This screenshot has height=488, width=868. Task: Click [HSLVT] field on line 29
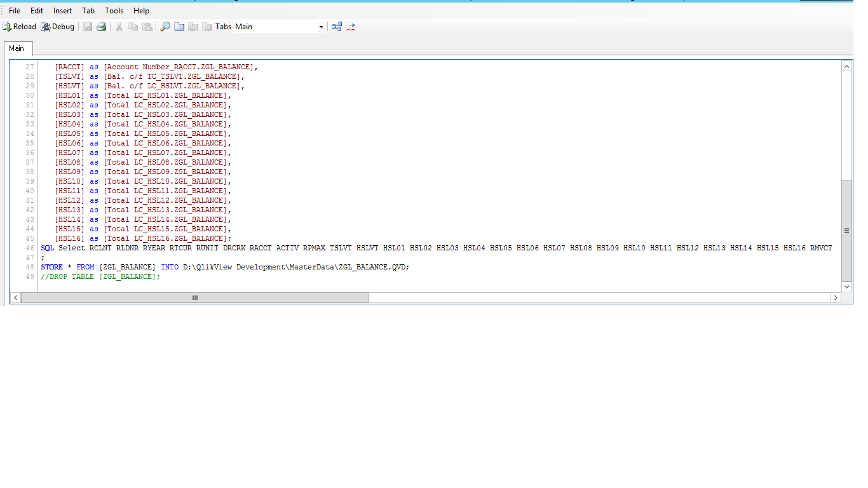[x=70, y=86]
